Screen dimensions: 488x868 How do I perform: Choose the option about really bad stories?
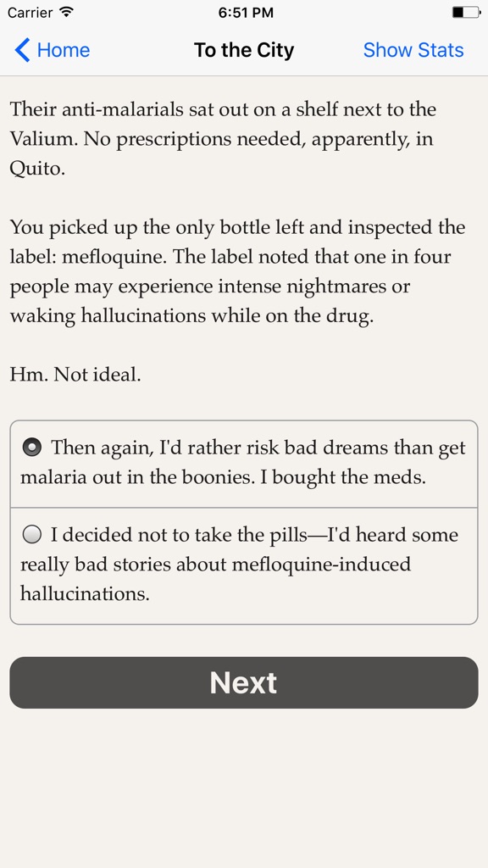(244, 565)
